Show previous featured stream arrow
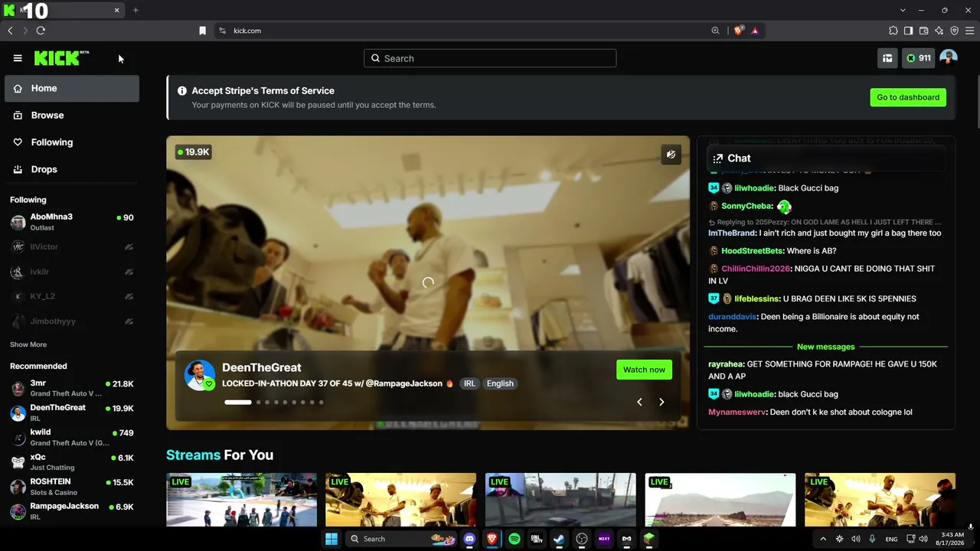This screenshot has height=551, width=980. (639, 402)
